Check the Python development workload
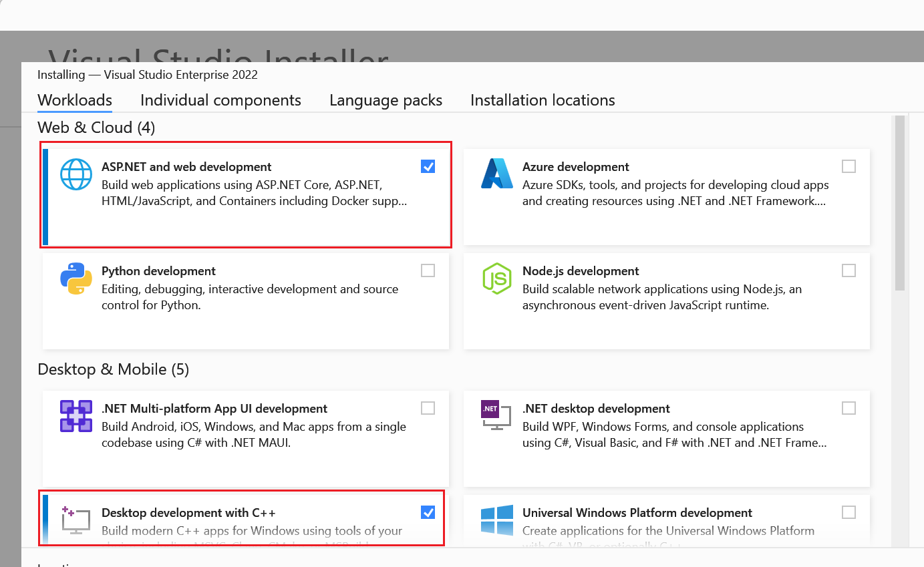The height and width of the screenshot is (567, 924). [x=428, y=270]
